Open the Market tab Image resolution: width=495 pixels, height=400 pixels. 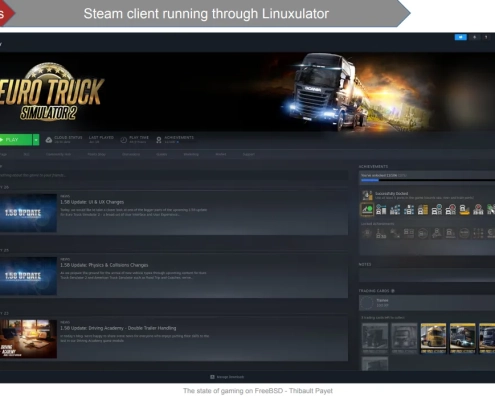(x=221, y=154)
